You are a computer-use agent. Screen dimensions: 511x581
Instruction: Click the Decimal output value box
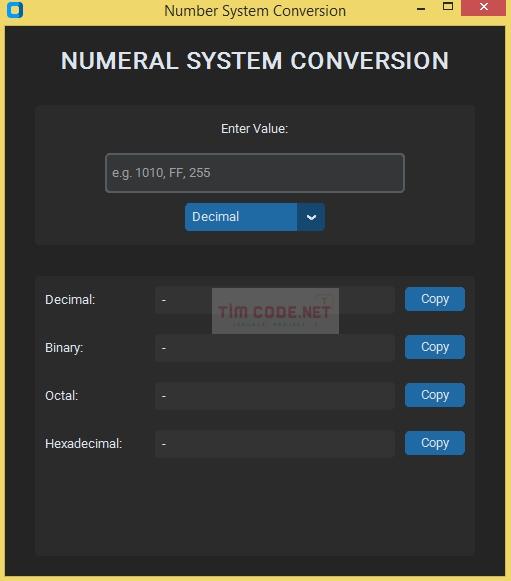[275, 300]
